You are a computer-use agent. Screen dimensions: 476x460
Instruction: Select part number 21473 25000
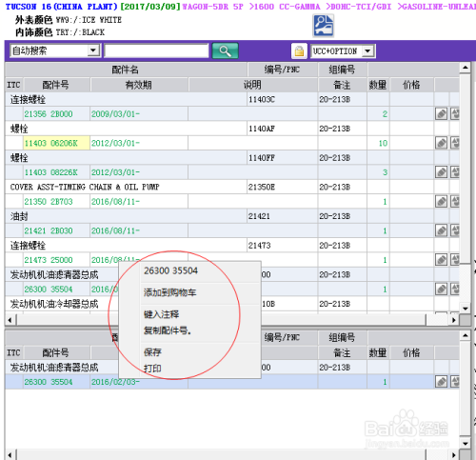point(49,260)
